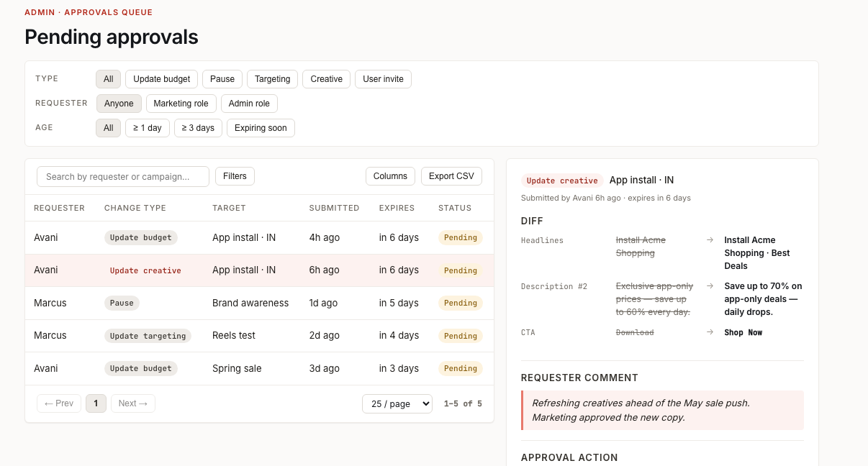Select the Spring sale target cell
Screen dimensions: 868x466
point(237,368)
